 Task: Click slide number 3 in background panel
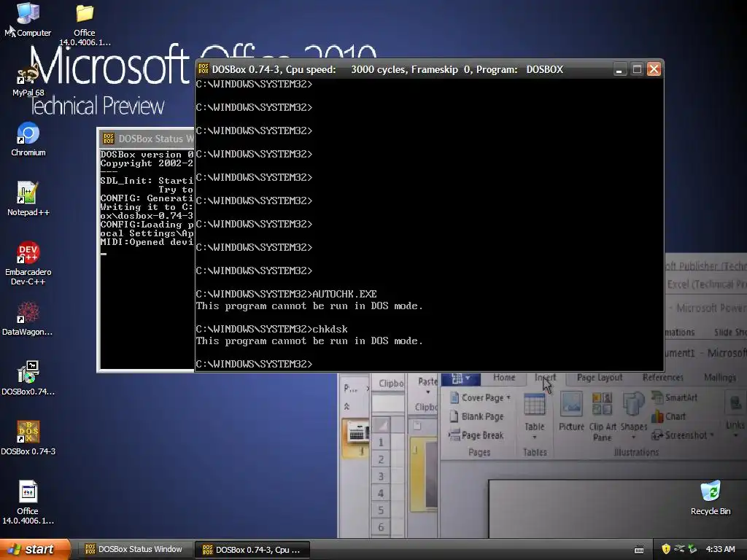(x=381, y=476)
